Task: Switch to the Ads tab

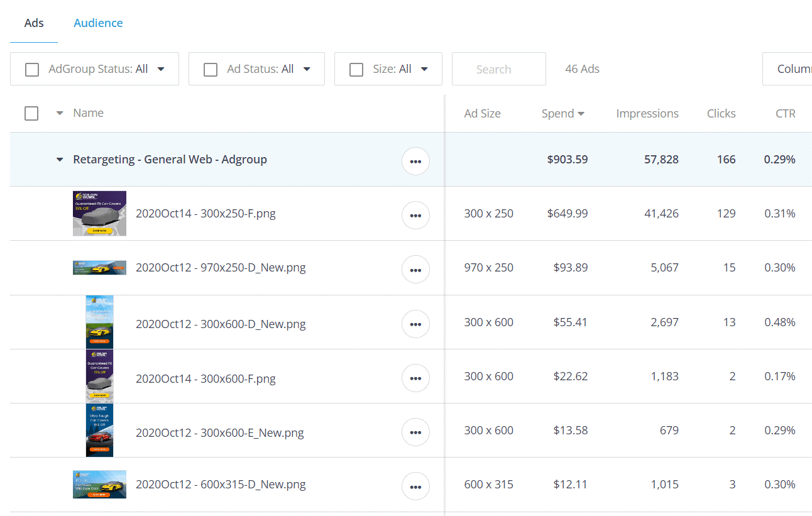Action: [34, 23]
